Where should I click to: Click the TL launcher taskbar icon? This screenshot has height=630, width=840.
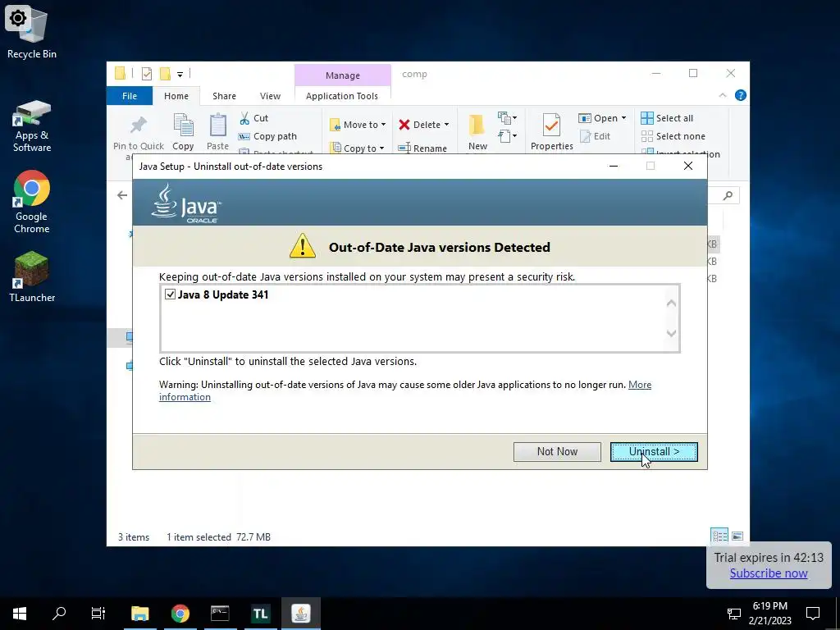pos(260,614)
